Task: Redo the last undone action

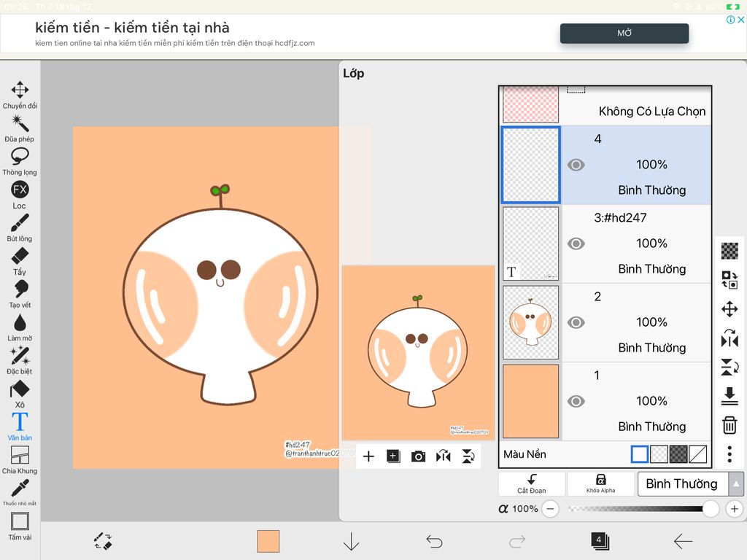Action: point(517,542)
